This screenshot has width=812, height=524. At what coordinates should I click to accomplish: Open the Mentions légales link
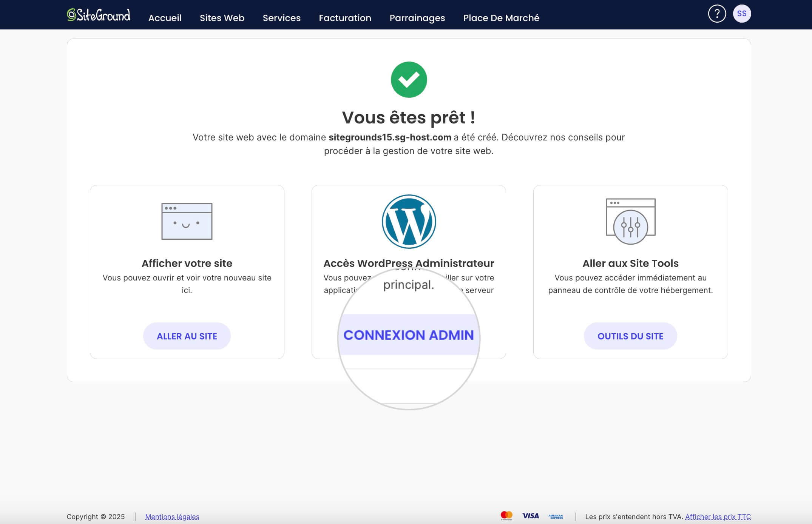(x=172, y=516)
